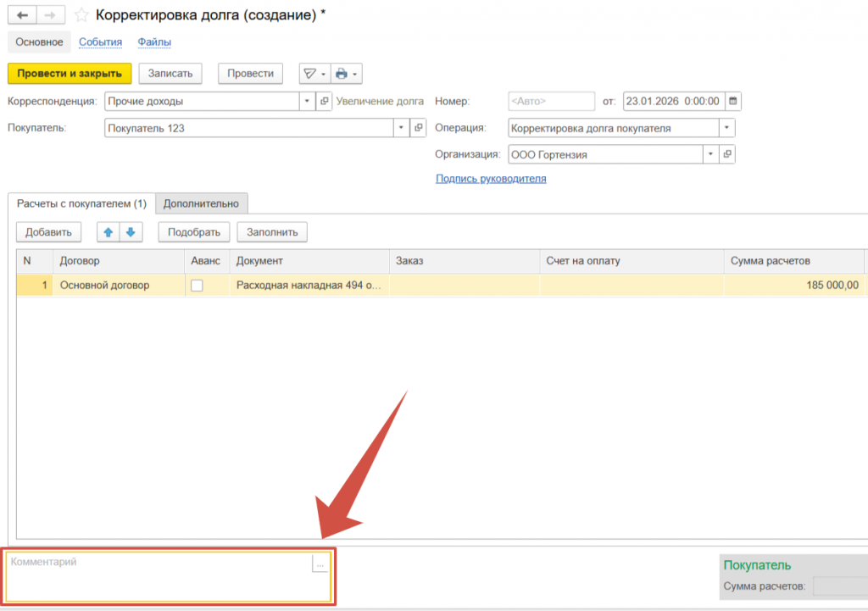
Task: Open calendar picker next to date field
Action: 733,101
